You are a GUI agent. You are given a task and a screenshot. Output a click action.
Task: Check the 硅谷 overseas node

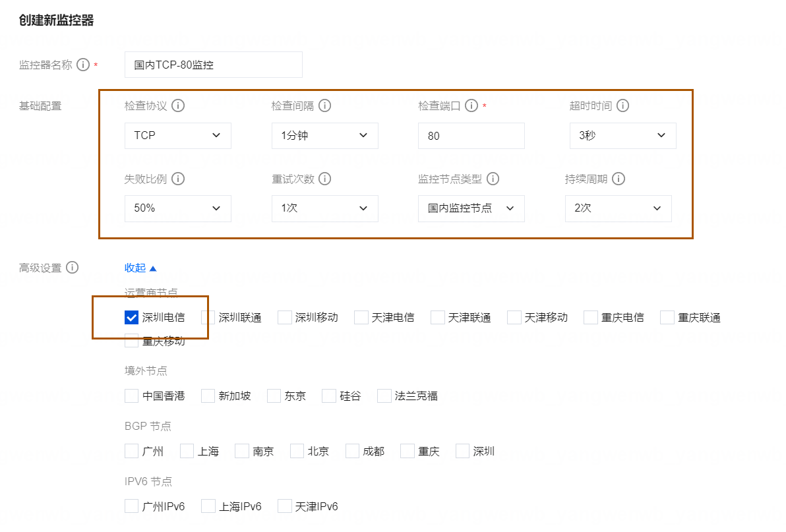pyautogui.click(x=329, y=396)
